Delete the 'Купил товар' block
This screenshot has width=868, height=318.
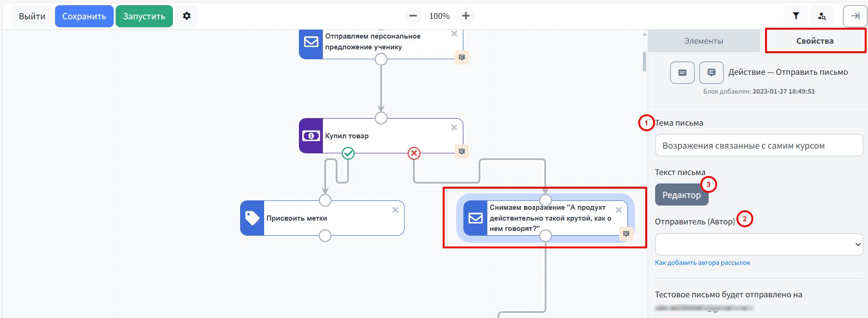(454, 127)
